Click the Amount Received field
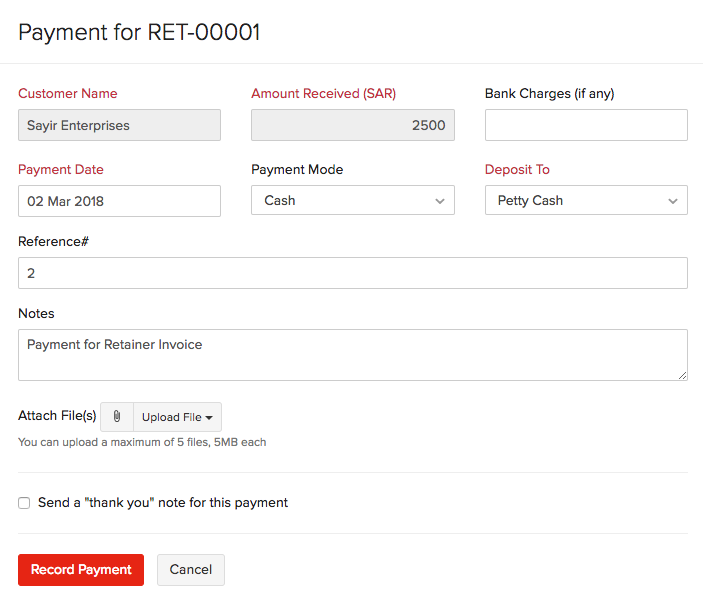Image resolution: width=703 pixels, height=599 pixels. pos(353,125)
